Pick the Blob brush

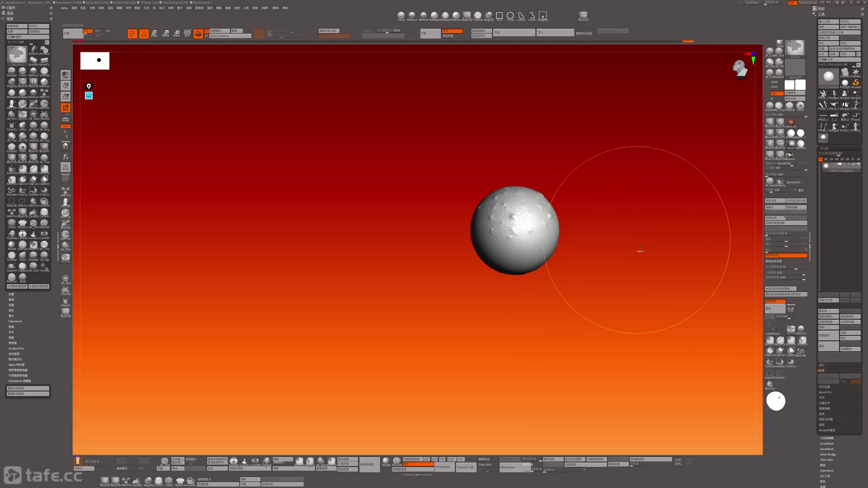tap(22, 278)
